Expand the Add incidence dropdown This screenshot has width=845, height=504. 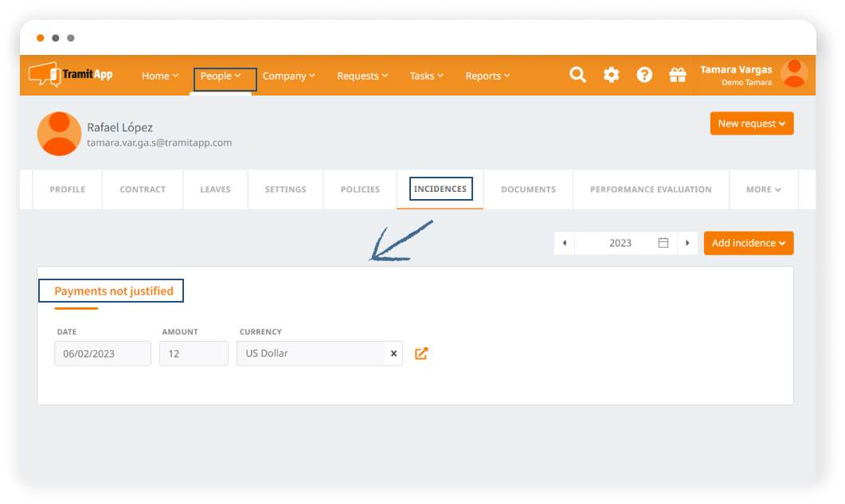point(749,243)
